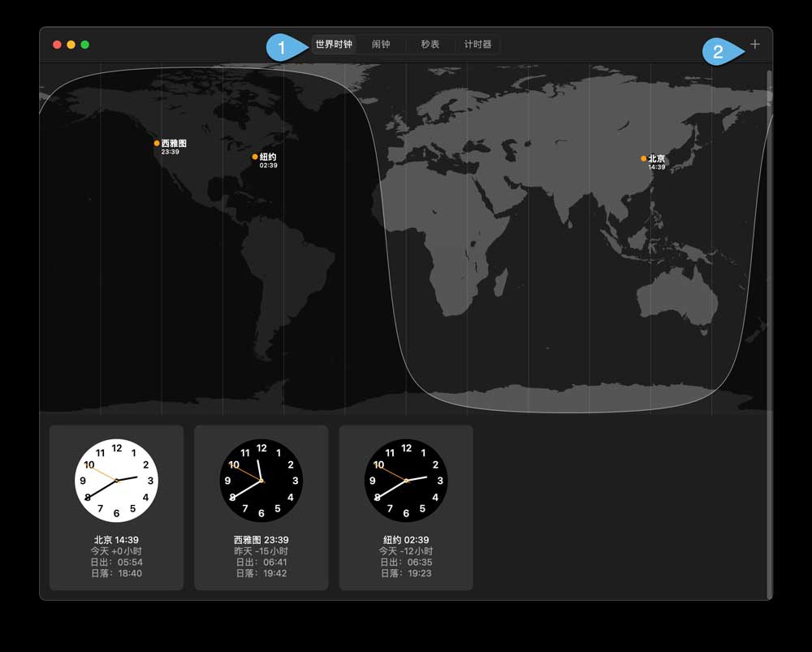Click the 西雅图 orange marker on map
The width and height of the screenshot is (812, 652).
pyautogui.click(x=157, y=143)
